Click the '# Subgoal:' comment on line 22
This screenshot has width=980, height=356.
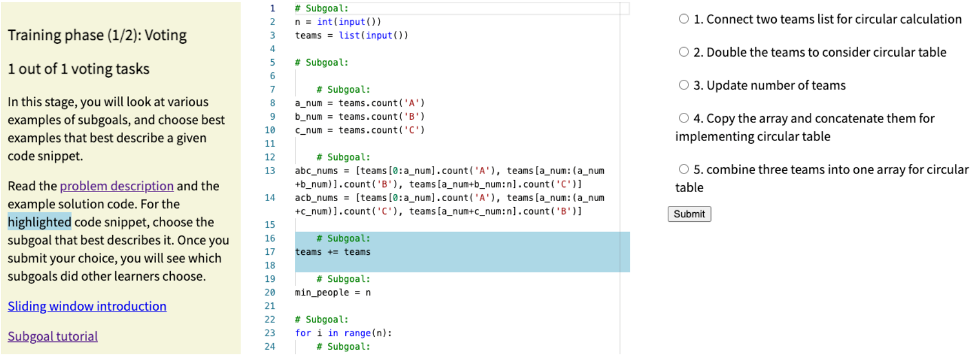pyautogui.click(x=322, y=320)
